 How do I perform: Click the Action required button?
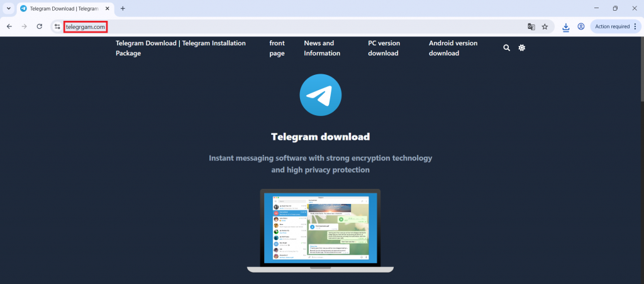pyautogui.click(x=616, y=26)
